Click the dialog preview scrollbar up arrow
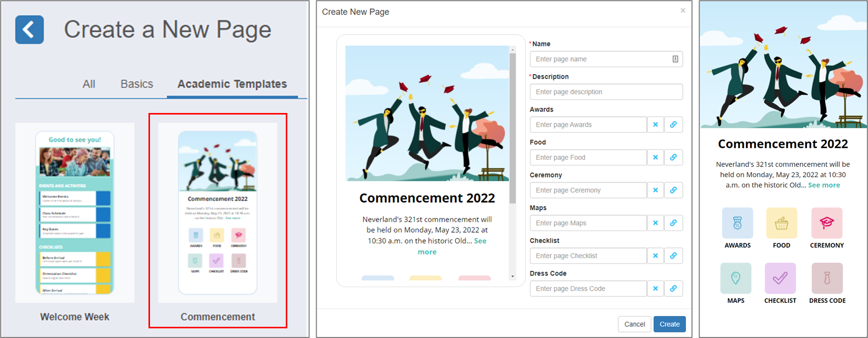 (513, 49)
